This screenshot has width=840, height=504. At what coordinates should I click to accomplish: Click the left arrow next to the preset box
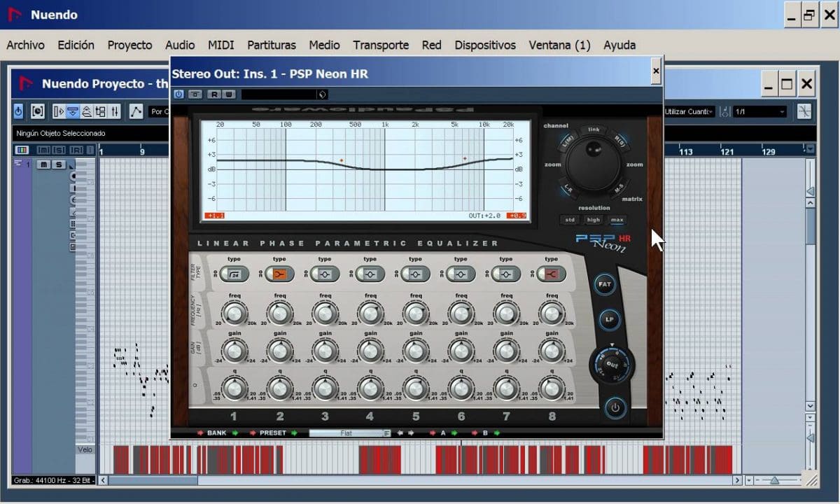click(400, 433)
